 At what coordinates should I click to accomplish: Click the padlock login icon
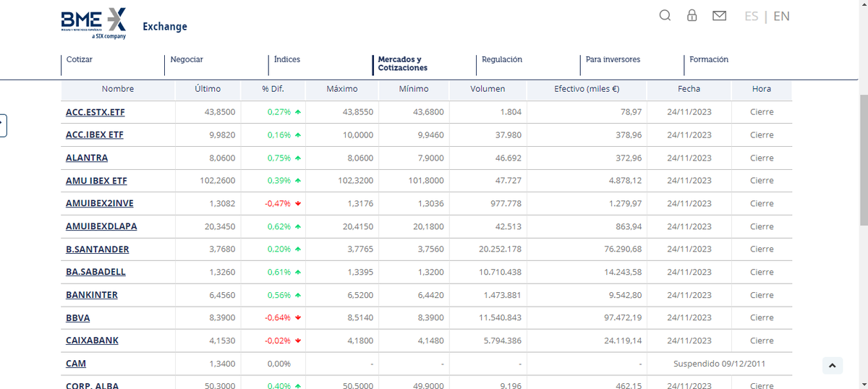coord(692,15)
